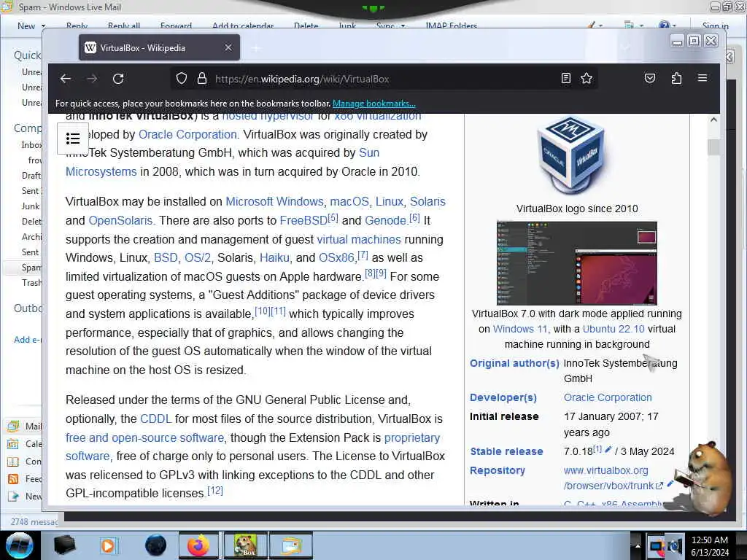
Task: Follow the Genode link
Action: (385, 220)
